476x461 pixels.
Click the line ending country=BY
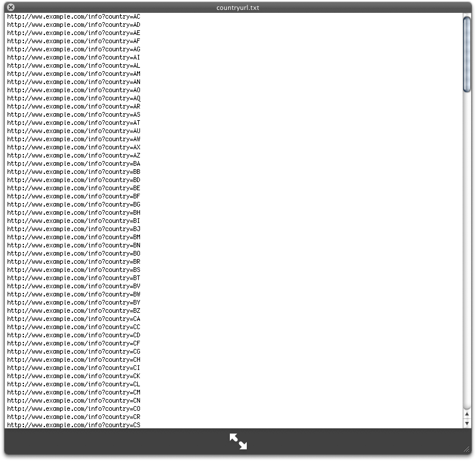click(73, 303)
